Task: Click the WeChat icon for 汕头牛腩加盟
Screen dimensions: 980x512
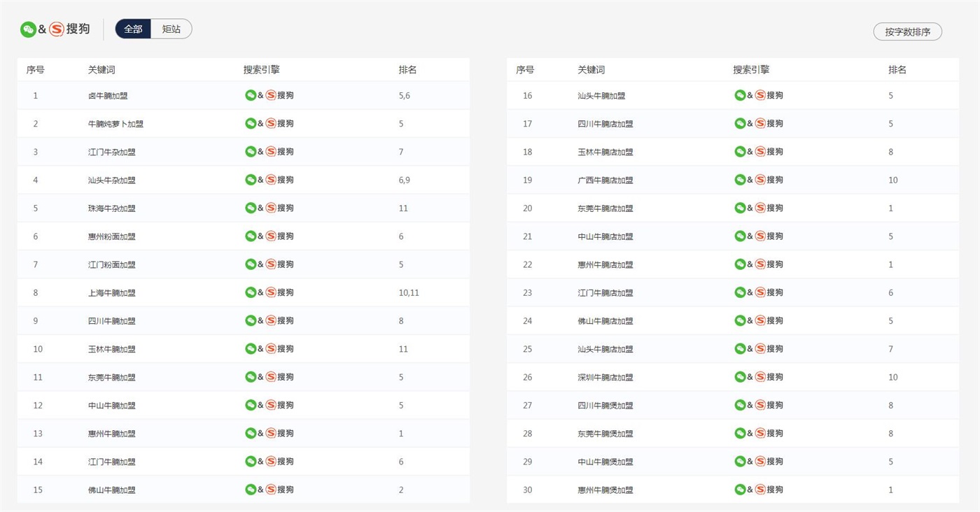Action: click(x=740, y=95)
